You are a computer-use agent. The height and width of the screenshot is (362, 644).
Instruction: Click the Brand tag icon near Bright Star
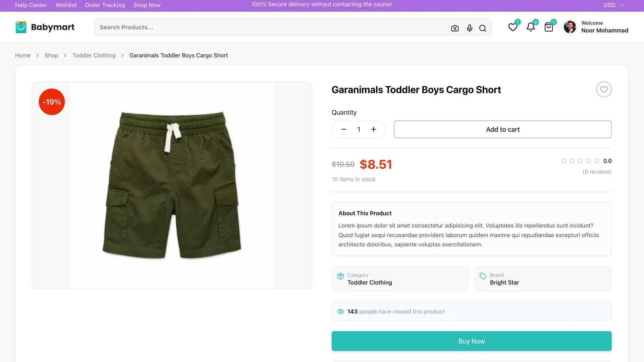pos(483,276)
